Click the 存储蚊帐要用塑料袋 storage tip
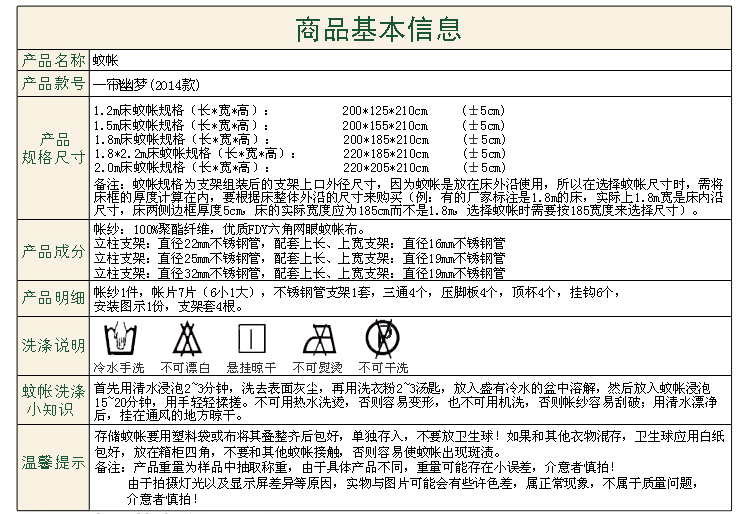The height and width of the screenshot is (514, 750). pyautogui.click(x=409, y=444)
